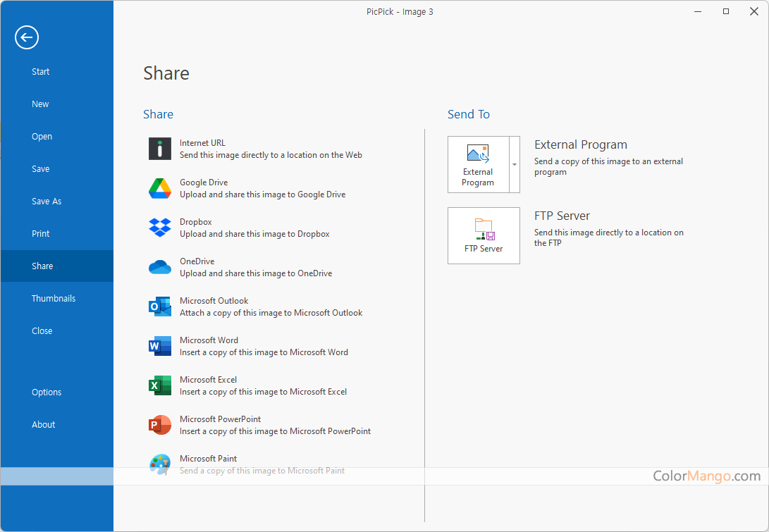Viewport: 769px width, 532px height.
Task: Click the Microsoft Excel icon
Action: [160, 385]
